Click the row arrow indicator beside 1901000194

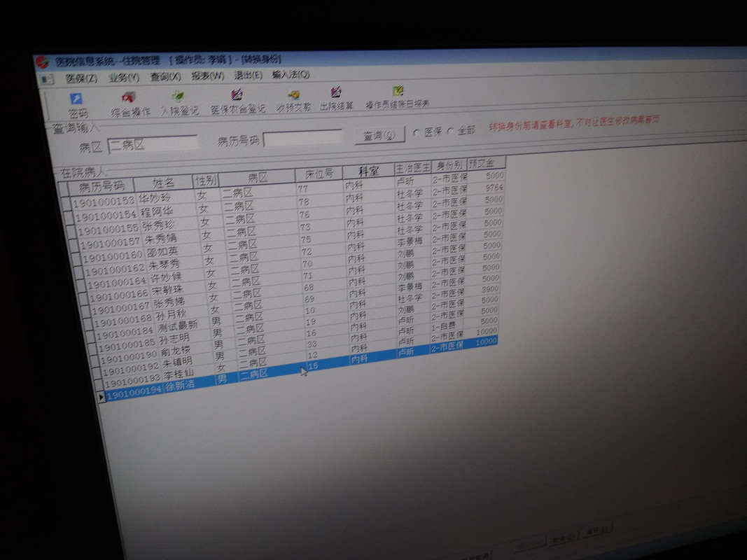point(101,397)
